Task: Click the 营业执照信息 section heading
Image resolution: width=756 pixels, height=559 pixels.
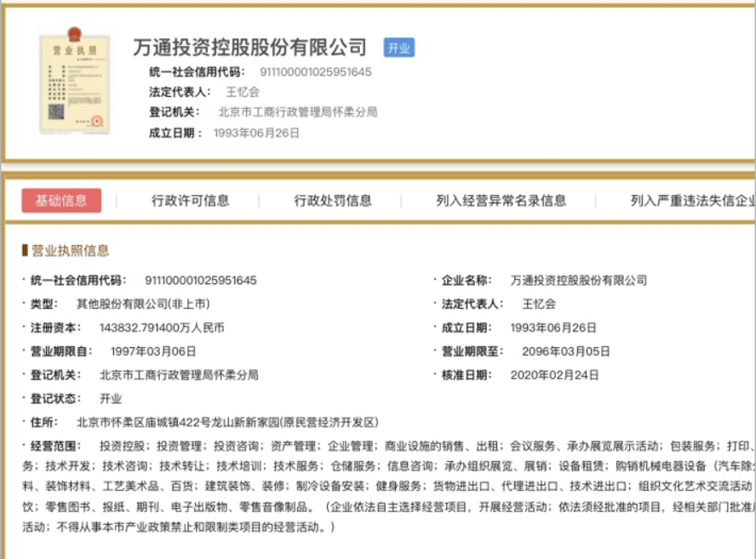Action: coord(71,250)
